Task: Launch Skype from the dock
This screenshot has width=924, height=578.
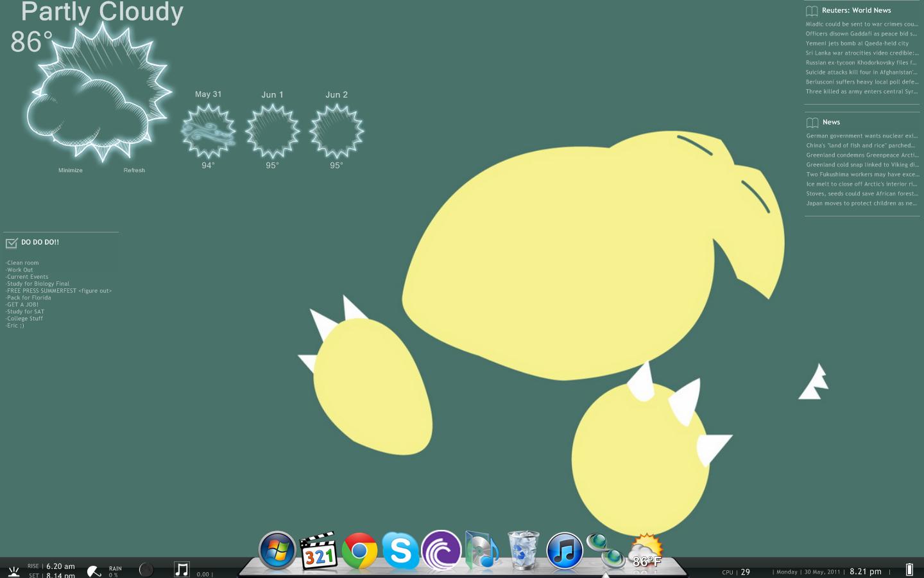Action: [400, 551]
